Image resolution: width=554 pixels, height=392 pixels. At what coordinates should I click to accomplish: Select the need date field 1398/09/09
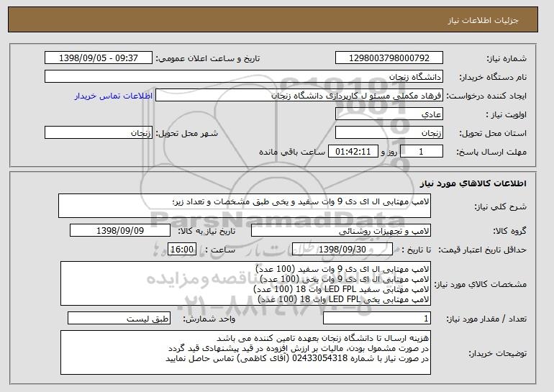pos(120,231)
